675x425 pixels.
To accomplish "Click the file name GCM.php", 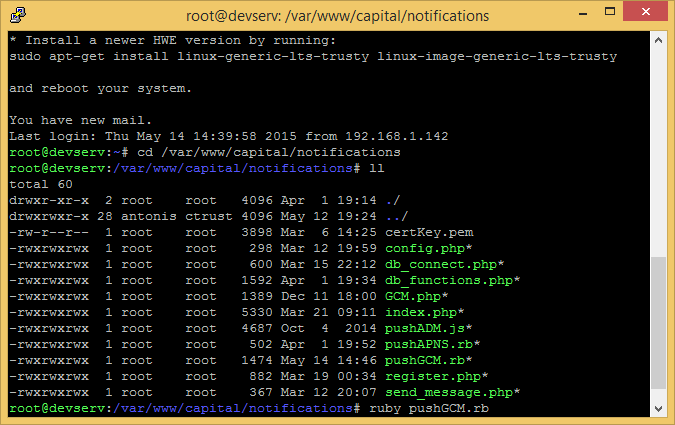I will point(413,296).
